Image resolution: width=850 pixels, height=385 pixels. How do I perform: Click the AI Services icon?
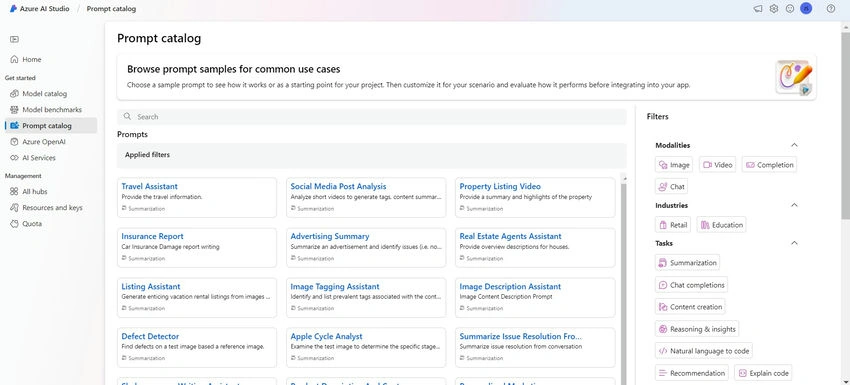pos(14,158)
